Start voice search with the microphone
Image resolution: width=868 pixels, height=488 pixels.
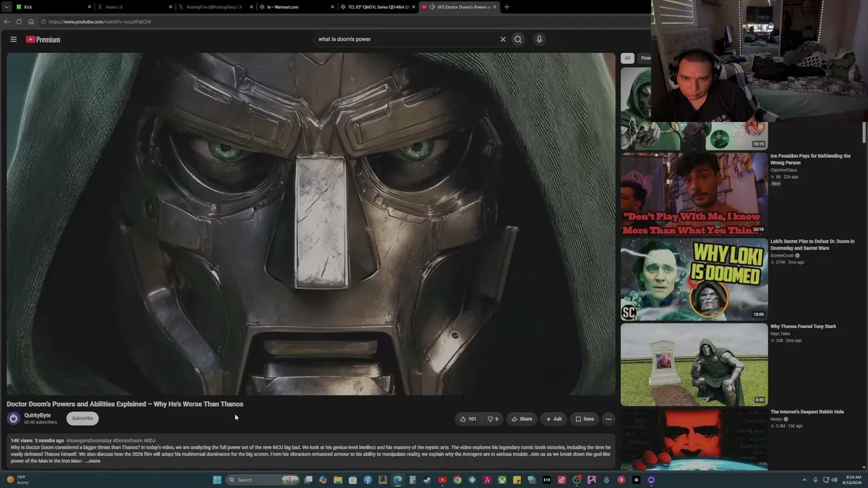coord(539,39)
